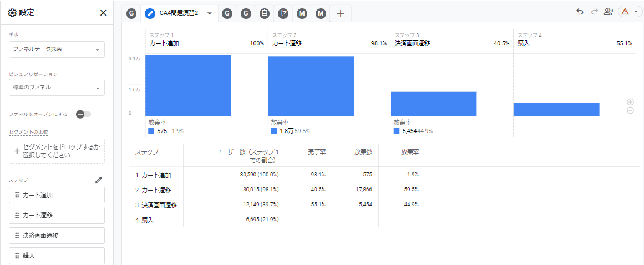644x265 pixels.
Task: Click ステップ 4 購入 chart header
Action: (575, 40)
